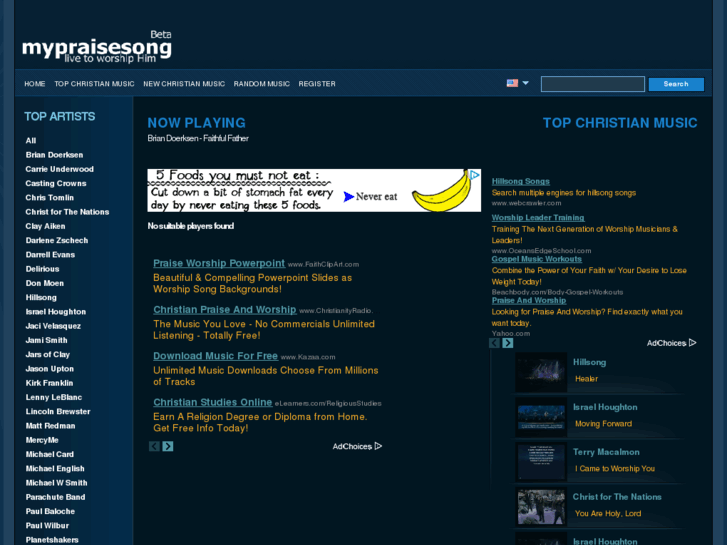
Task: Open the Praise And Worship Yahoo ad link
Action: (x=529, y=300)
